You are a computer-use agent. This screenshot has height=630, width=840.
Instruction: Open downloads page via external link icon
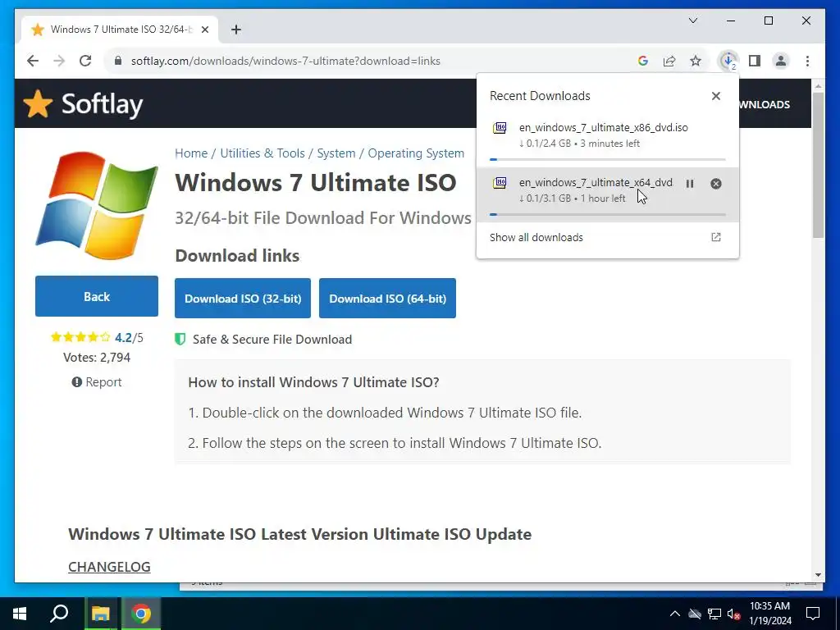(x=715, y=237)
